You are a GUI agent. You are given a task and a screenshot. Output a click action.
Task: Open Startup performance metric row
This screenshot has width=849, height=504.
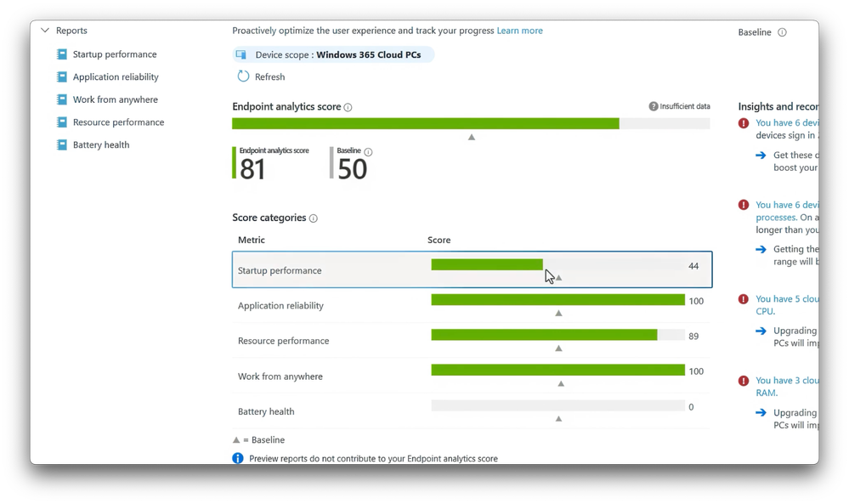pyautogui.click(x=473, y=269)
